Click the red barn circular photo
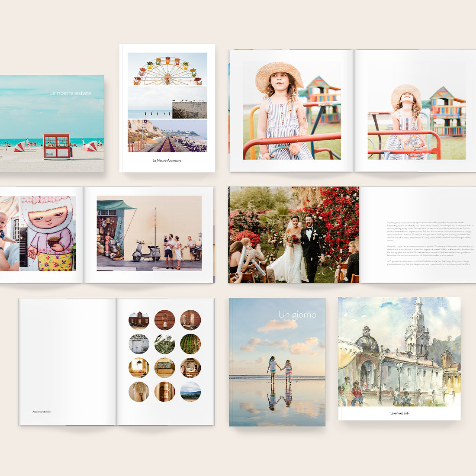The width and height of the screenshot is (476, 476). point(139,320)
